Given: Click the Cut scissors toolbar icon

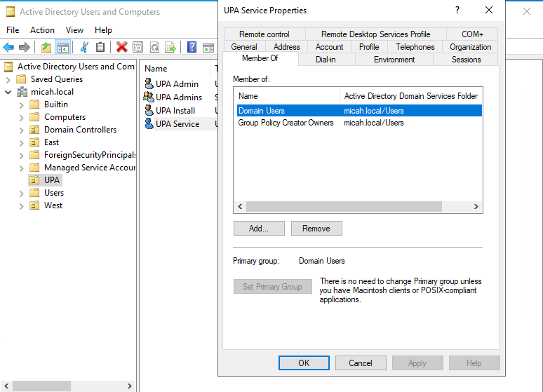Looking at the screenshot, I should pyautogui.click(x=84, y=47).
